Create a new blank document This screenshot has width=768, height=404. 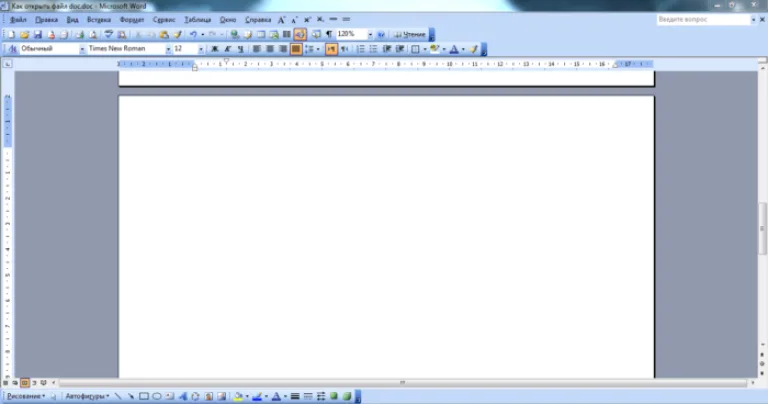point(11,34)
